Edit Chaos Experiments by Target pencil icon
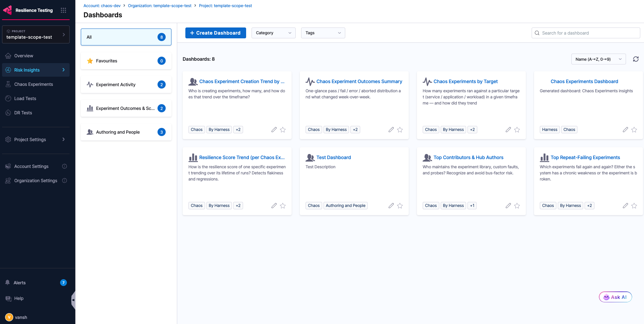This screenshot has width=644, height=324. click(508, 130)
